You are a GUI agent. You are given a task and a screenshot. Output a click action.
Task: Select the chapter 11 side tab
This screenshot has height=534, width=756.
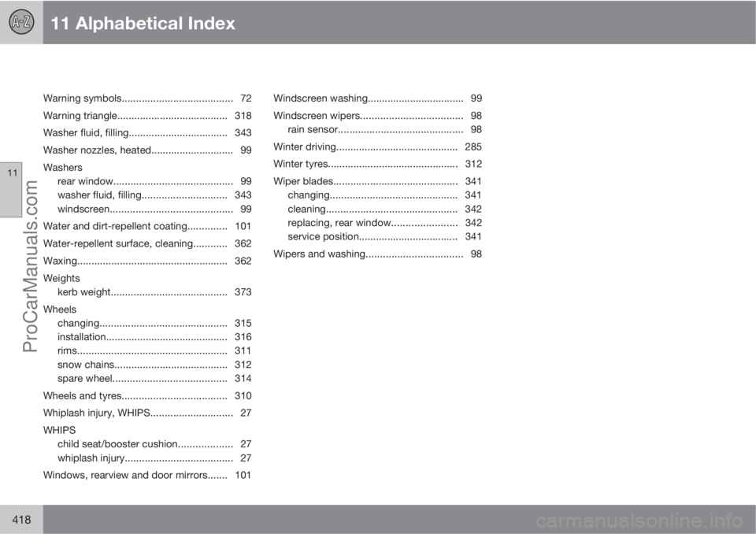pos(11,190)
